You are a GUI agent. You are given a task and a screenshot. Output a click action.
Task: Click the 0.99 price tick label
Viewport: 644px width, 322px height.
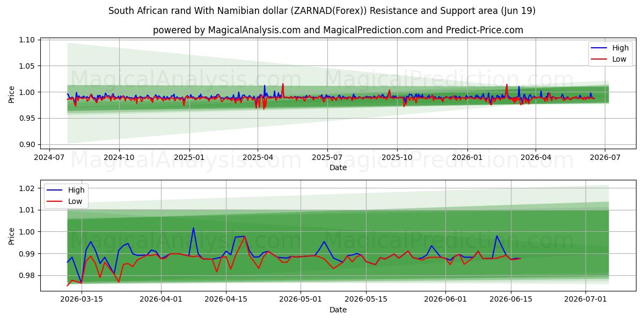click(x=27, y=253)
